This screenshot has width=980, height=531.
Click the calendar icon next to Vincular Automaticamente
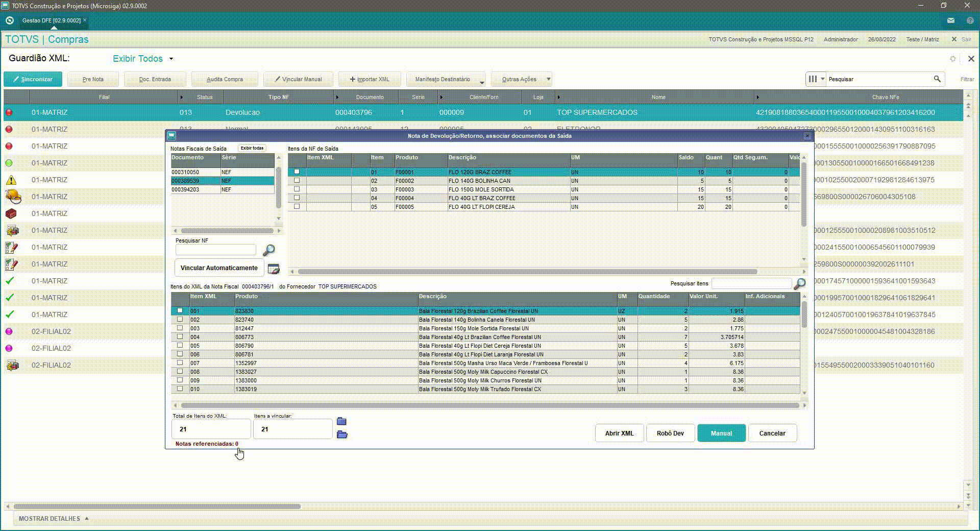(x=274, y=269)
